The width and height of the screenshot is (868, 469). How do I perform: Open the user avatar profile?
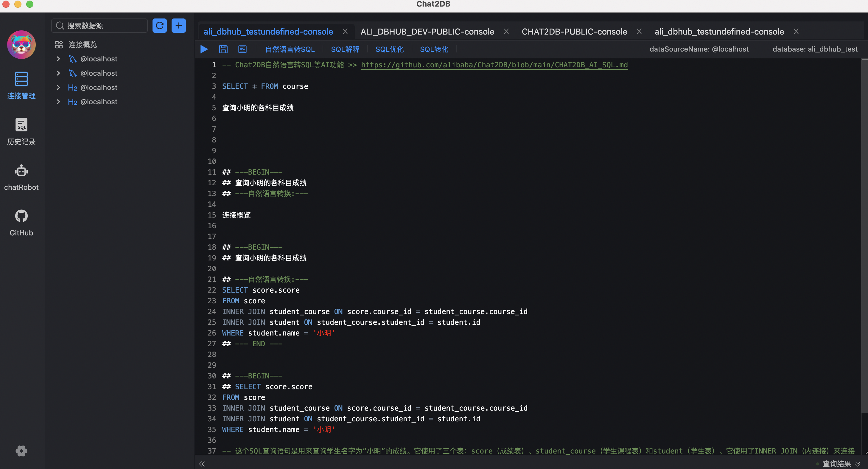tap(21, 45)
